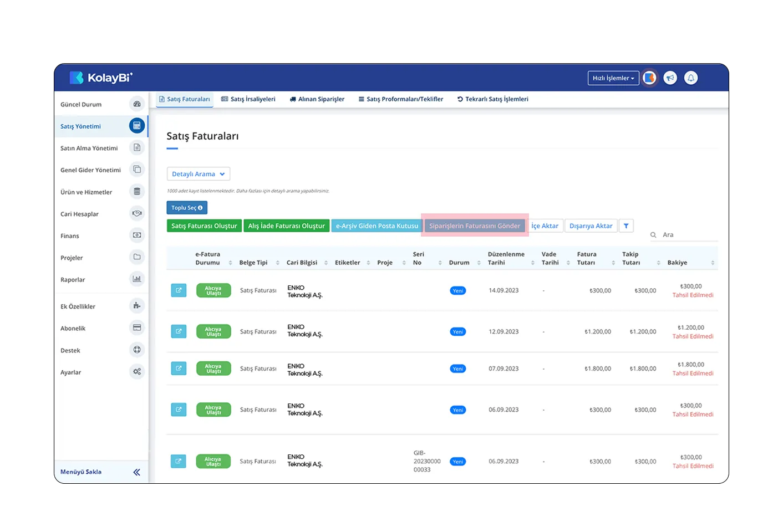Click Finans money icon

coord(137,235)
